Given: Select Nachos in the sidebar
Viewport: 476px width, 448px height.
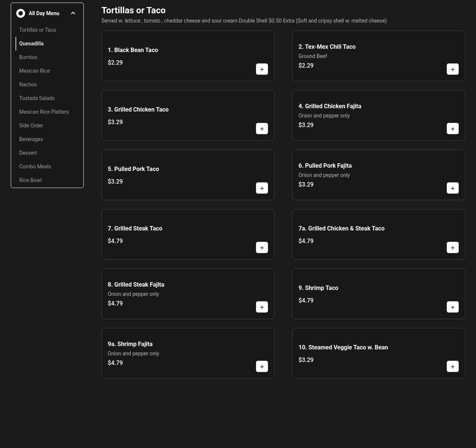Looking at the screenshot, I should [x=28, y=85].
